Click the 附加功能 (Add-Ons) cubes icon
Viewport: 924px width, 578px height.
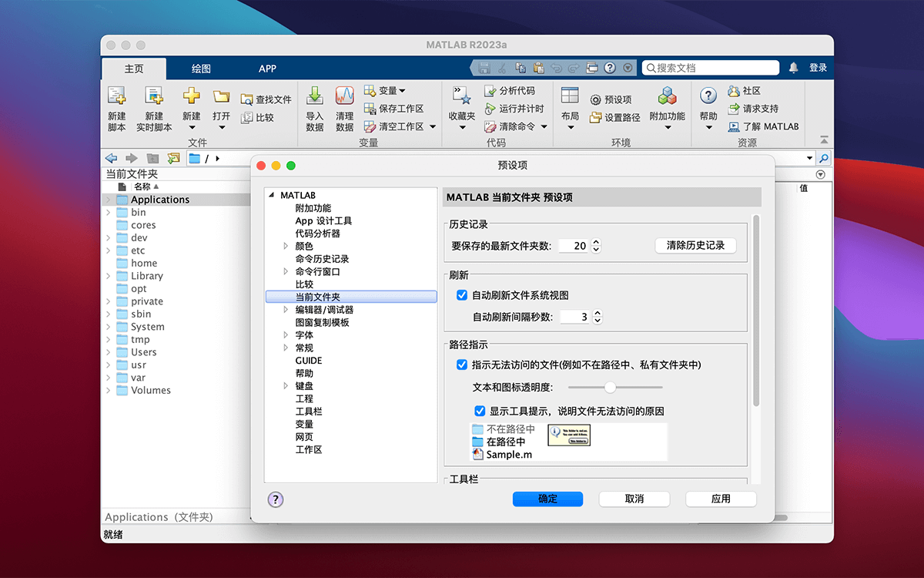tap(667, 96)
